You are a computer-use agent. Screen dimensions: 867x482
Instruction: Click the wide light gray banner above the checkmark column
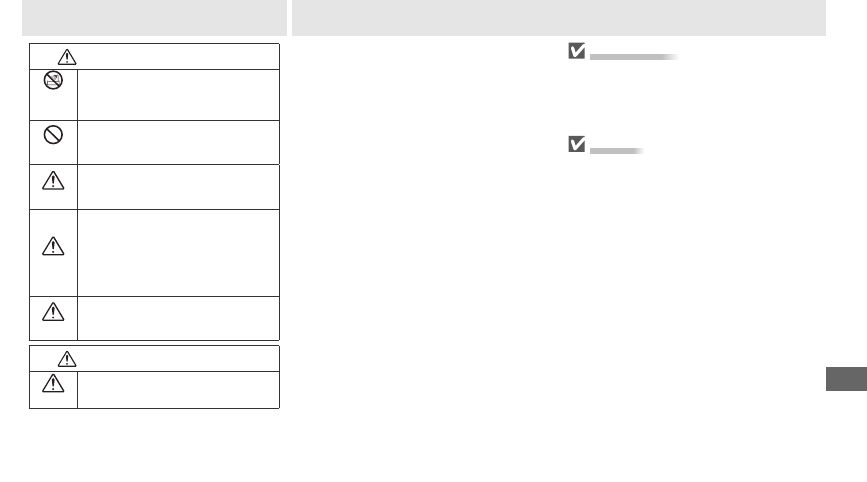(x=559, y=18)
